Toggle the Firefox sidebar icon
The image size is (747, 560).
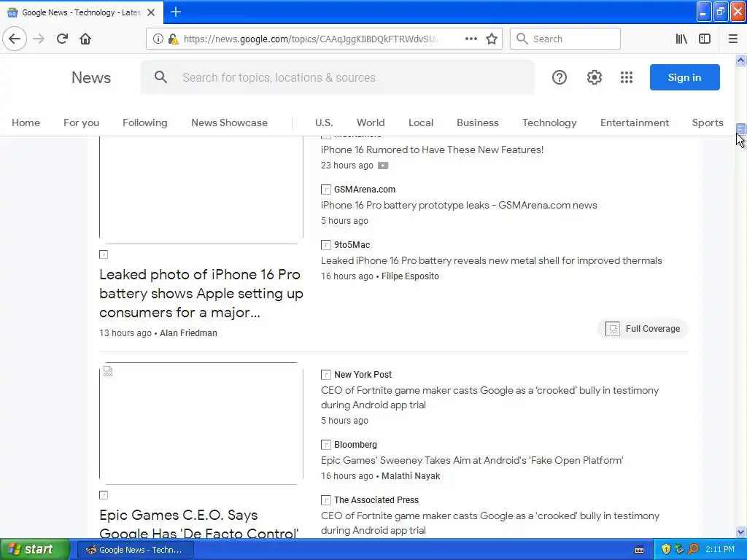click(705, 39)
